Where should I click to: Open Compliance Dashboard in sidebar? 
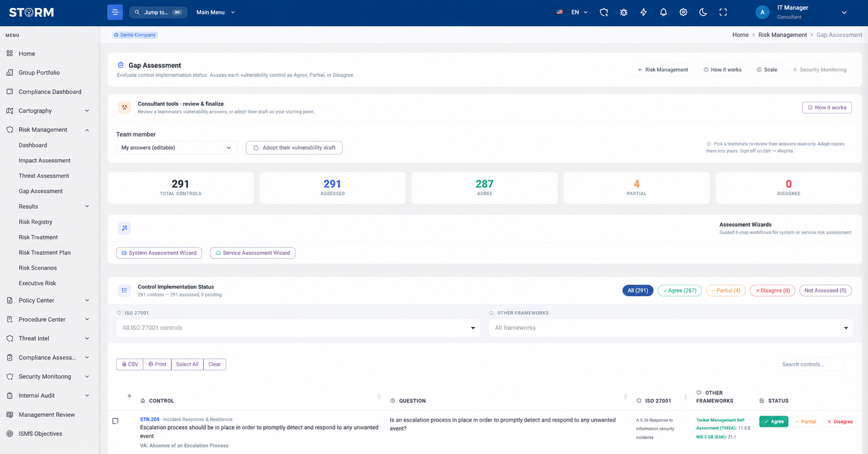coord(49,92)
